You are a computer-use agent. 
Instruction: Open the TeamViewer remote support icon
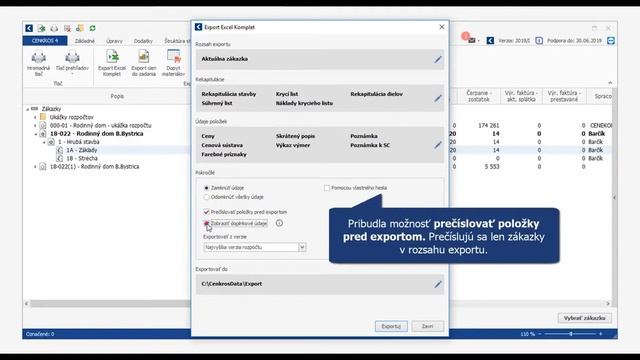[611, 40]
